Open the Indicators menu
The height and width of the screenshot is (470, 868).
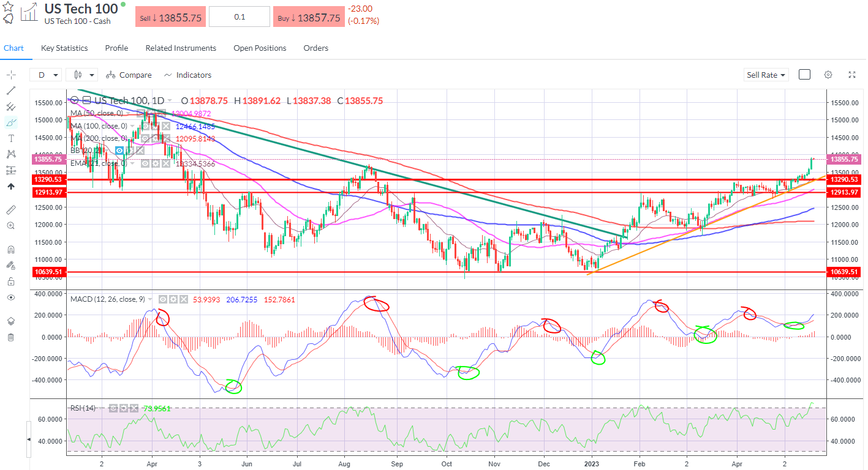coord(187,75)
